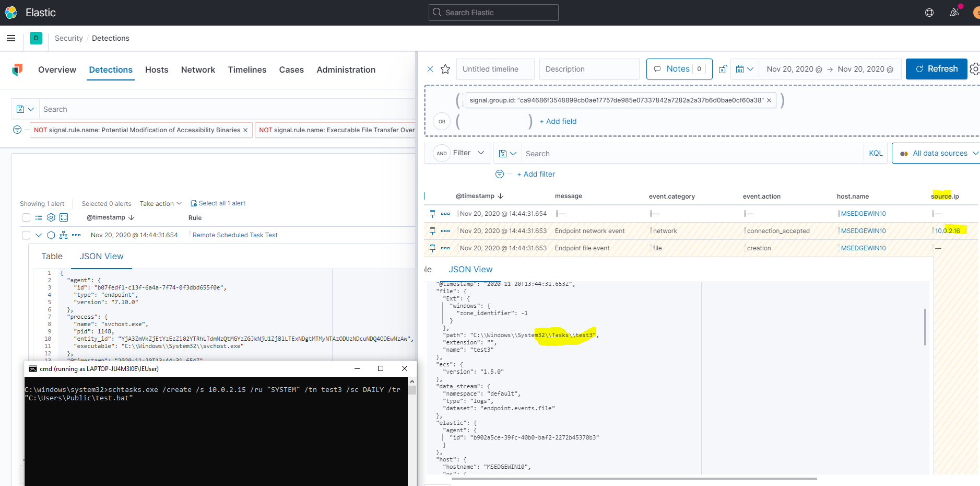
Task: Click the full screen icon above the alerts table
Action: coord(64,217)
